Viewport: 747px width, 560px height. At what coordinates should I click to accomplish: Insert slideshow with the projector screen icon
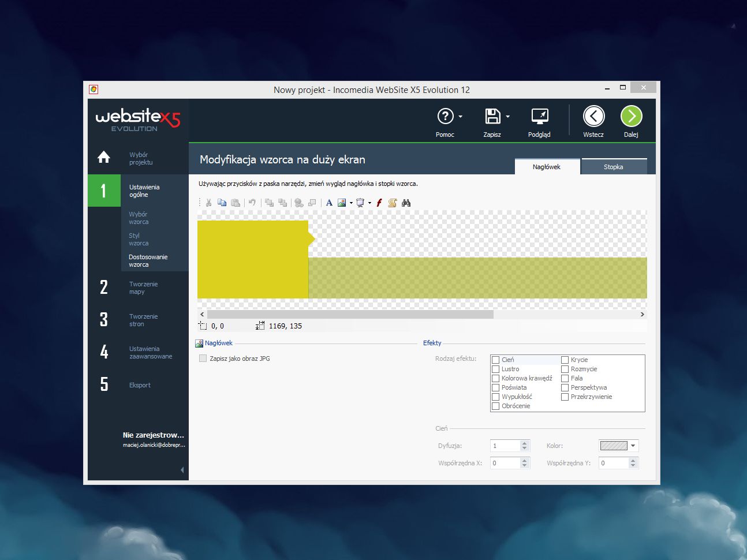coord(360,203)
